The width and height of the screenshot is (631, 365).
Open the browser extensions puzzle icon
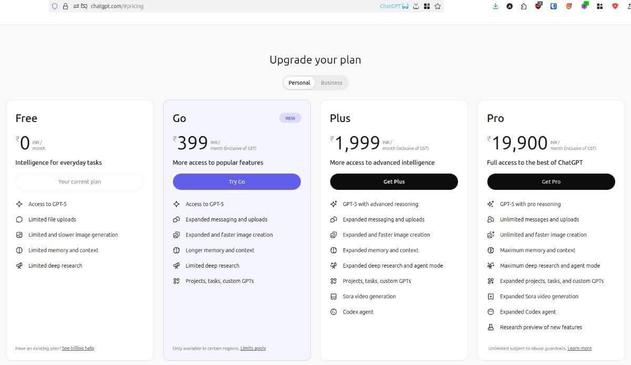click(x=524, y=6)
